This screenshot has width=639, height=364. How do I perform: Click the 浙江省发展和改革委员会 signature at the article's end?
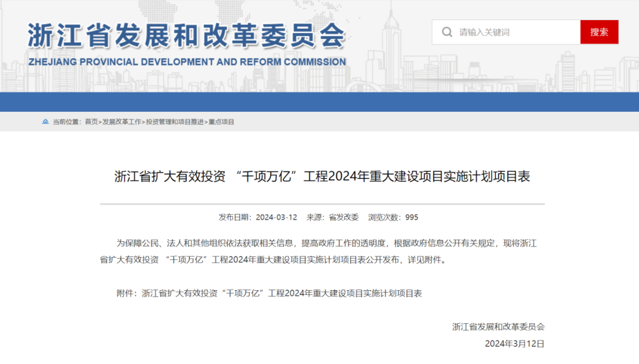point(498,326)
